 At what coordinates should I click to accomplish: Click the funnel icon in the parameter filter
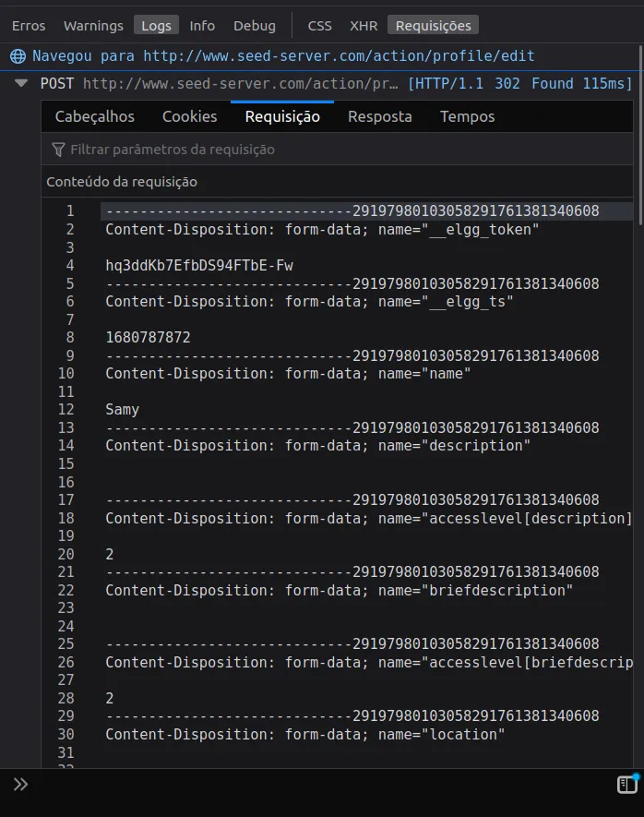59,150
